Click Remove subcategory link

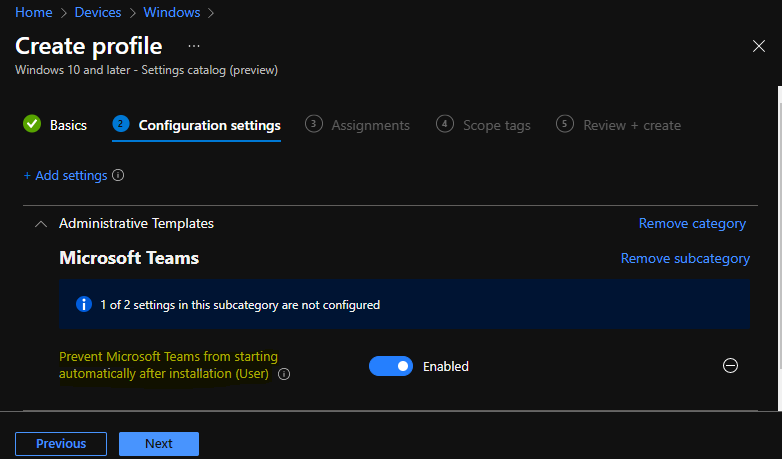(685, 258)
